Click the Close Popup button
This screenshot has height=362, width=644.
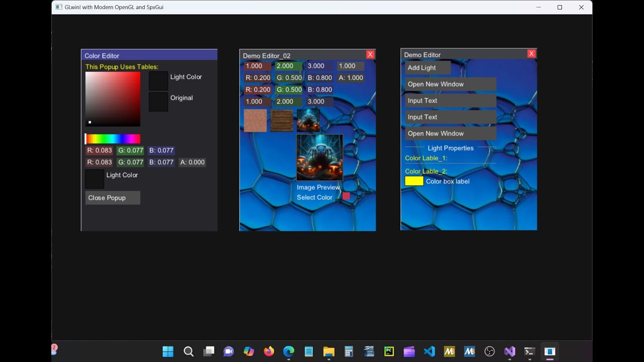click(x=113, y=198)
